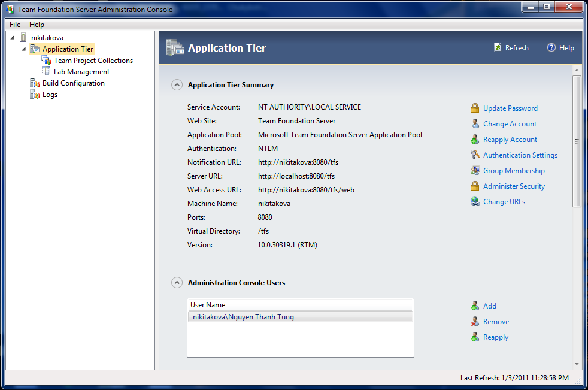Screen dimensions: 588x390
Task: Click the Change URLs globe icon
Action: click(475, 201)
